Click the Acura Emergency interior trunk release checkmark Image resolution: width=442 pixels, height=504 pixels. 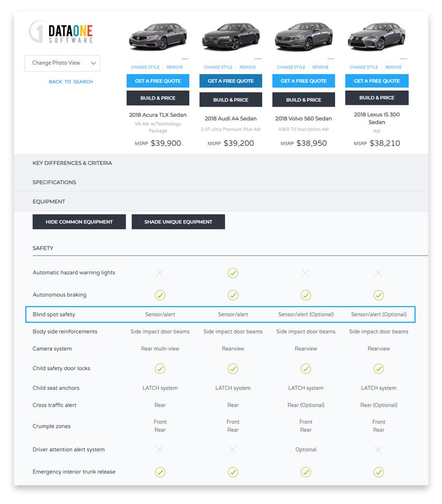click(x=160, y=472)
